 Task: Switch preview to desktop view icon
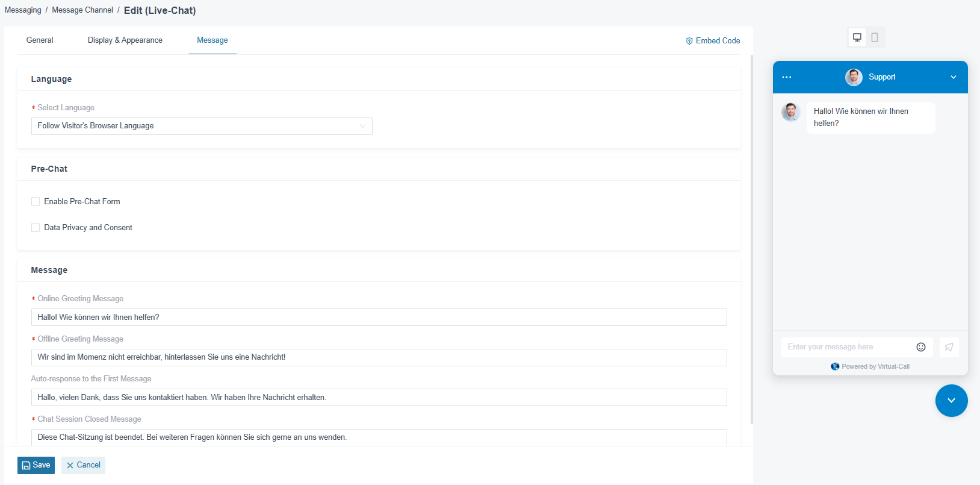pyautogui.click(x=857, y=37)
